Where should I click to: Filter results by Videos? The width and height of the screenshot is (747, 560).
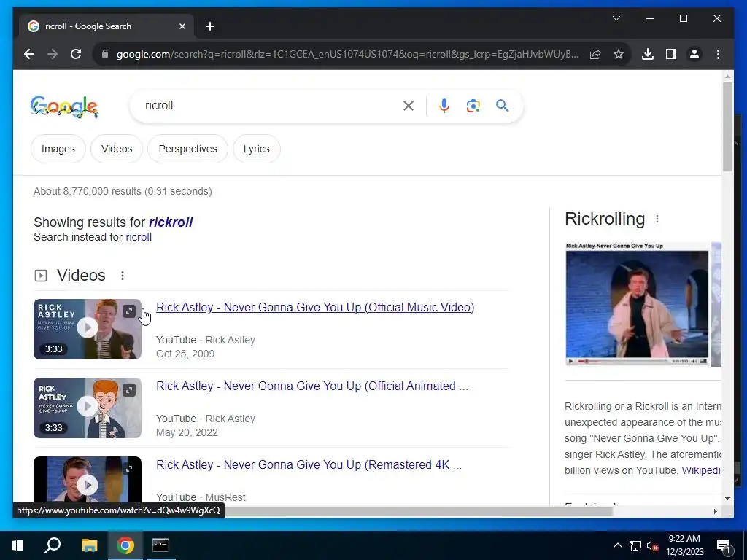pyautogui.click(x=117, y=149)
